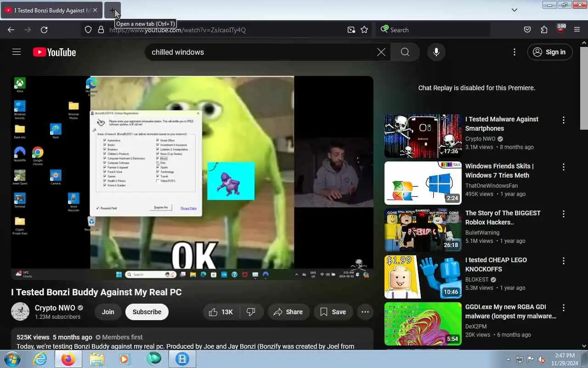588x368 pixels.
Task: Open ThatOneWindowsFan channel link
Action: coord(492,186)
